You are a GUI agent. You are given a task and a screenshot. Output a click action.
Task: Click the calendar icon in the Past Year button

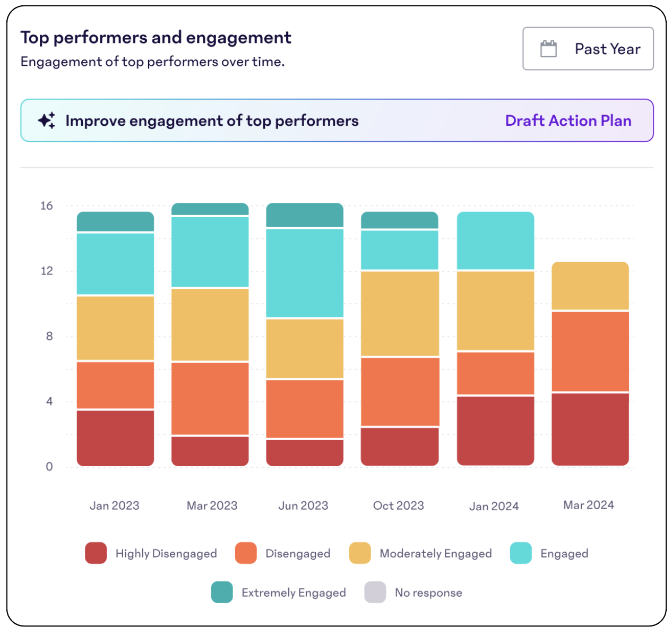[549, 48]
